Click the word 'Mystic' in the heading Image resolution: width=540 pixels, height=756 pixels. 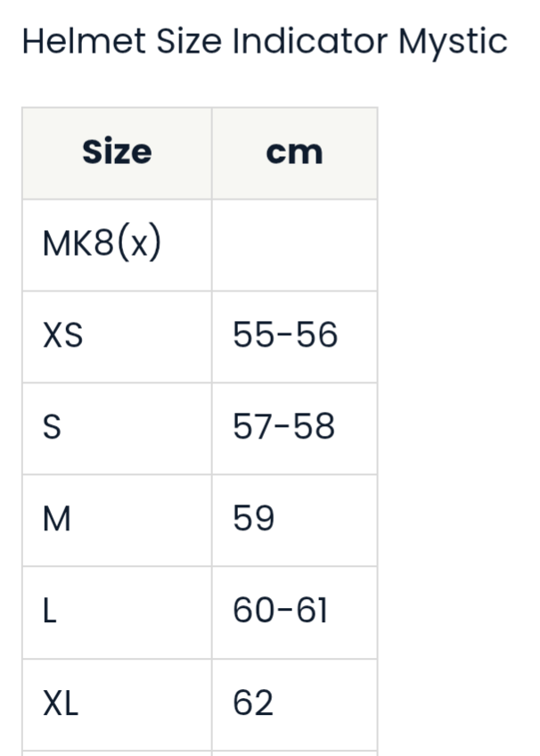453,42
